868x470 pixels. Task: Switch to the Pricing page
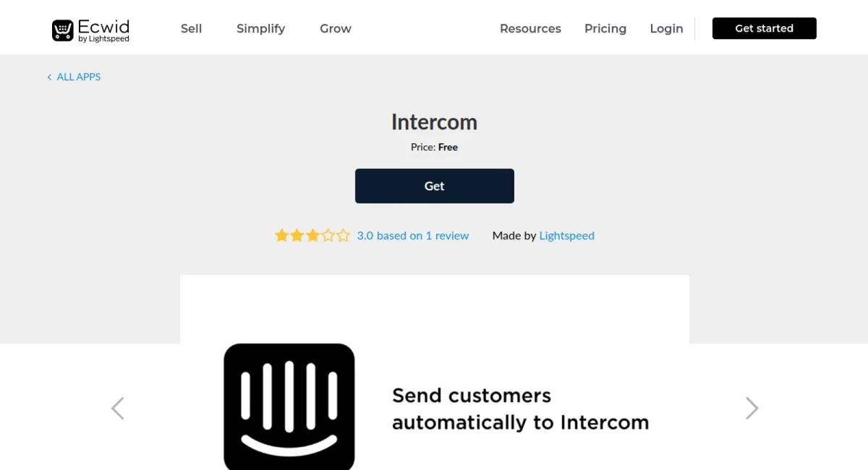click(x=605, y=28)
